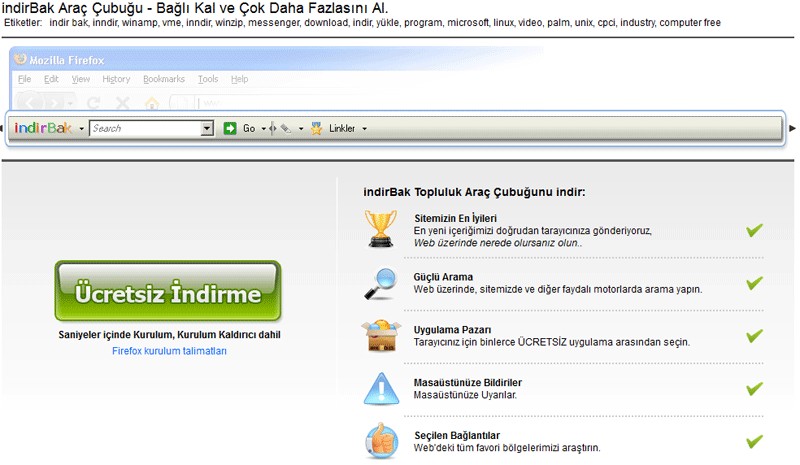Click the indirBak Topluluk Araç Çubuğunu indir heading

pos(474,192)
